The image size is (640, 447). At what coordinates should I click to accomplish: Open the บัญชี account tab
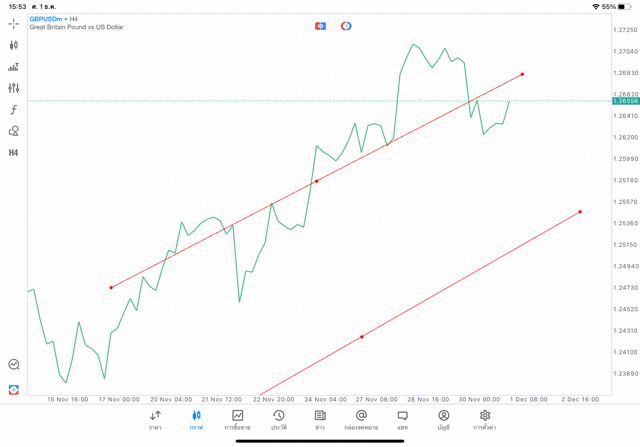443,419
